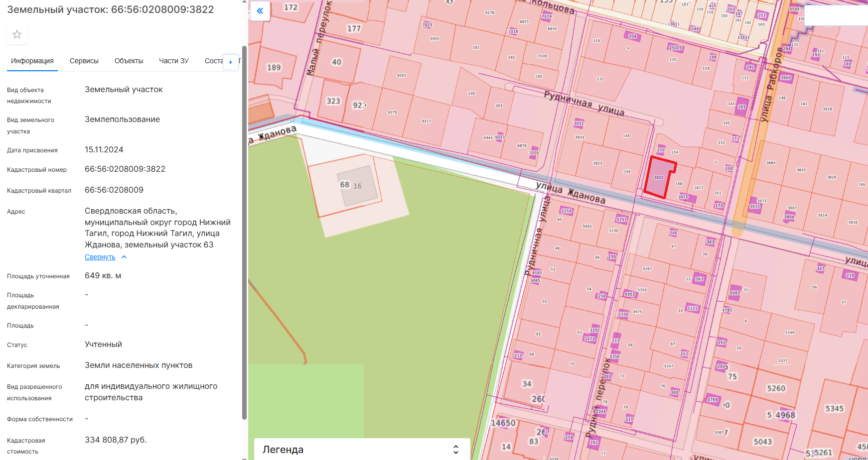Viewport: 868px width, 460px height.
Task: Click the Свернуть link under address
Action: [x=100, y=257]
